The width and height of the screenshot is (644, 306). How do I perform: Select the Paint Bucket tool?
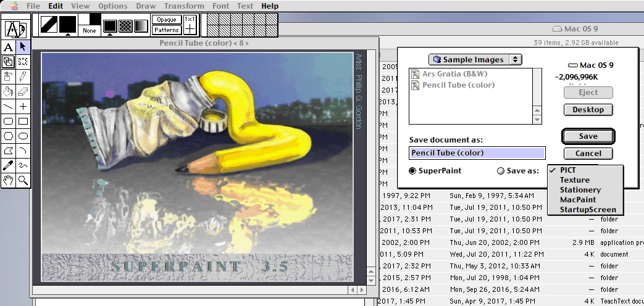click(8, 91)
